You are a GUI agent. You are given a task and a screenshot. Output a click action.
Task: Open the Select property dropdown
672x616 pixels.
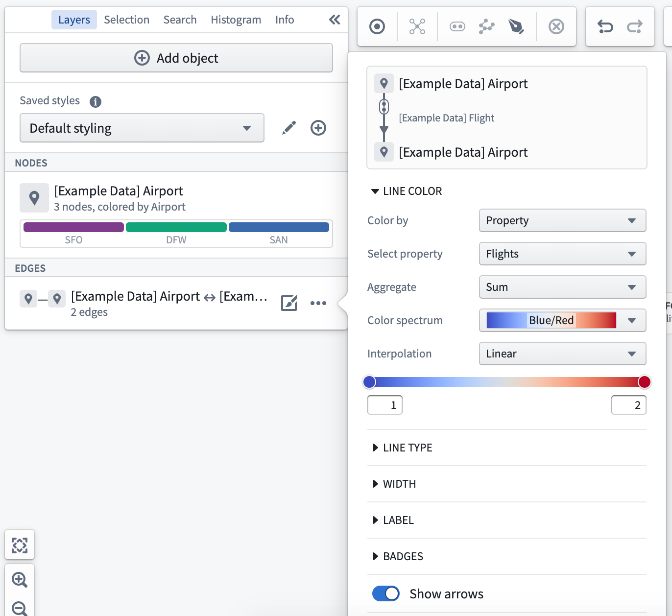tap(562, 254)
